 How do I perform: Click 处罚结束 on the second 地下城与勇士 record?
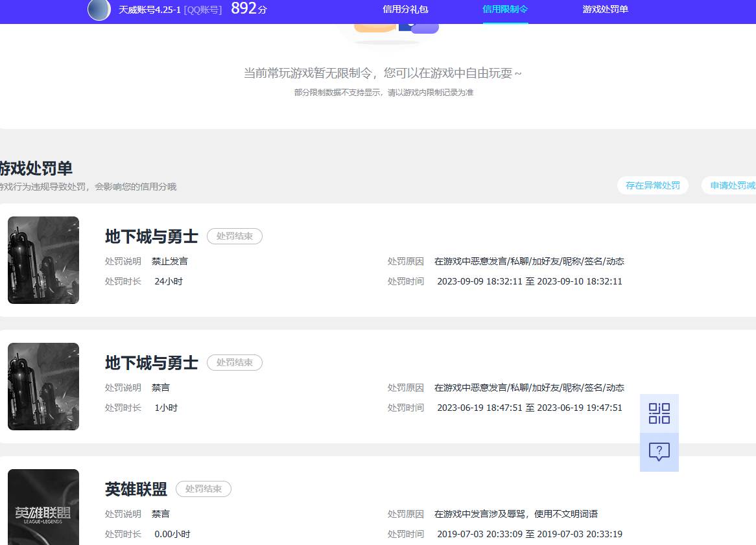[x=234, y=362]
